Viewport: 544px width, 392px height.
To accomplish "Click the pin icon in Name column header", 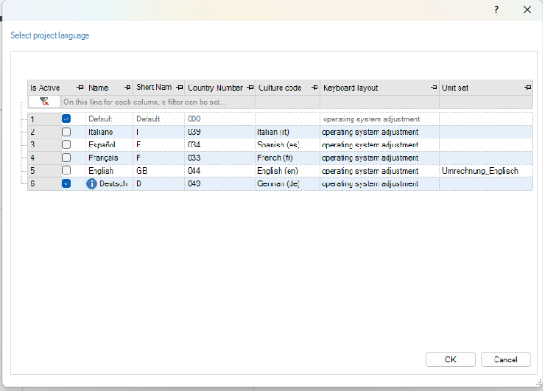I will click(128, 88).
